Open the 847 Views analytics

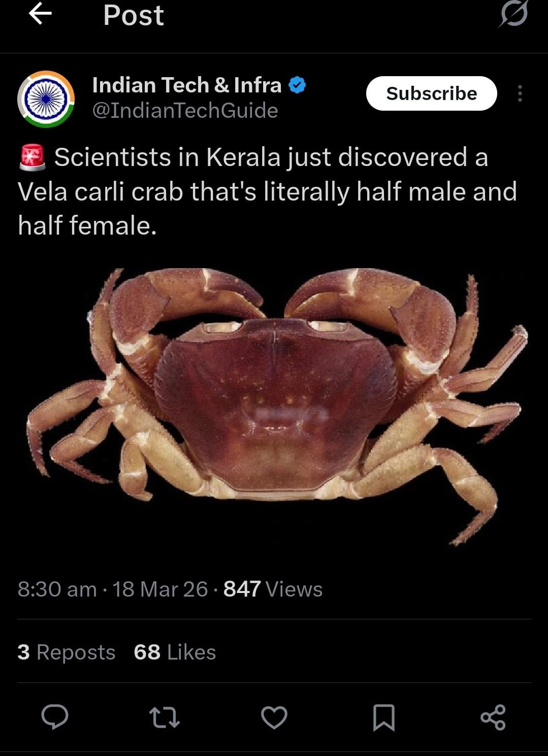pos(273,589)
